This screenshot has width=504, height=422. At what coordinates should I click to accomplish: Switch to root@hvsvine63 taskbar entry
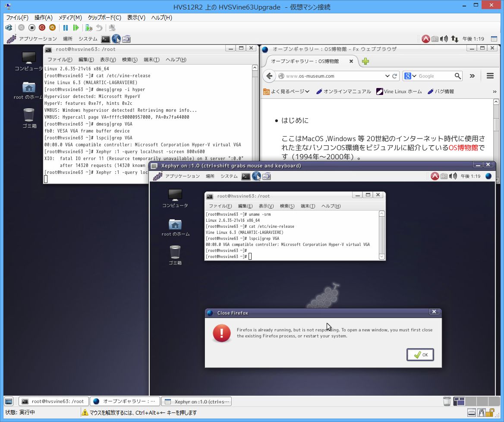click(x=54, y=401)
